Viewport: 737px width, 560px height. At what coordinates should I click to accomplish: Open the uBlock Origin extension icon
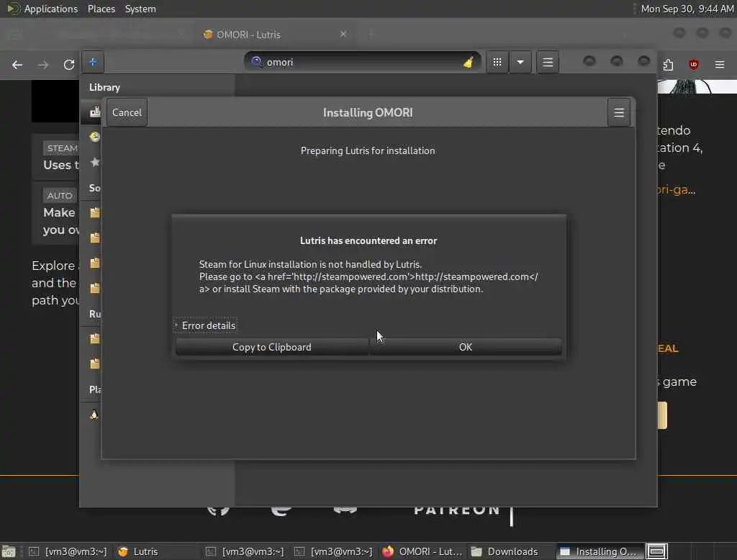[694, 64]
